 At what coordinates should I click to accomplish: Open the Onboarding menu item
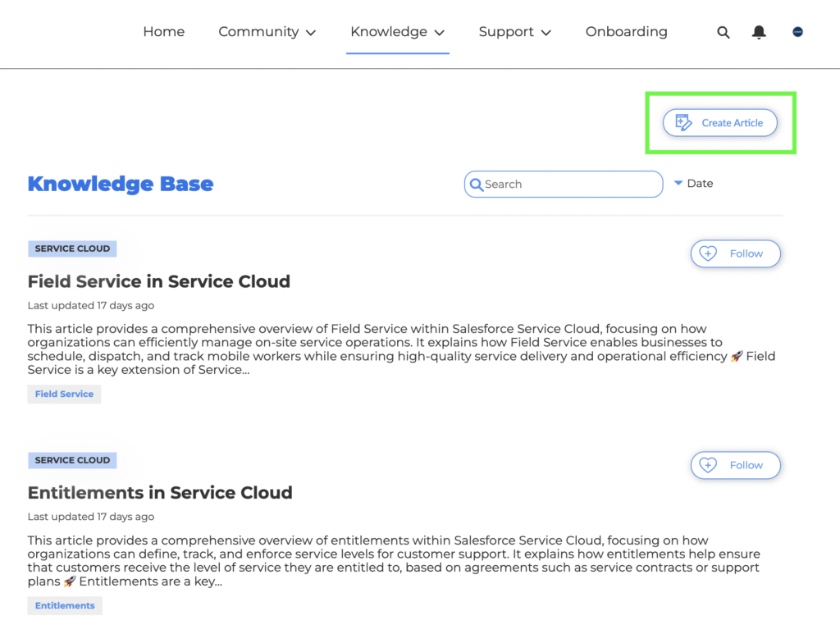pyautogui.click(x=626, y=32)
